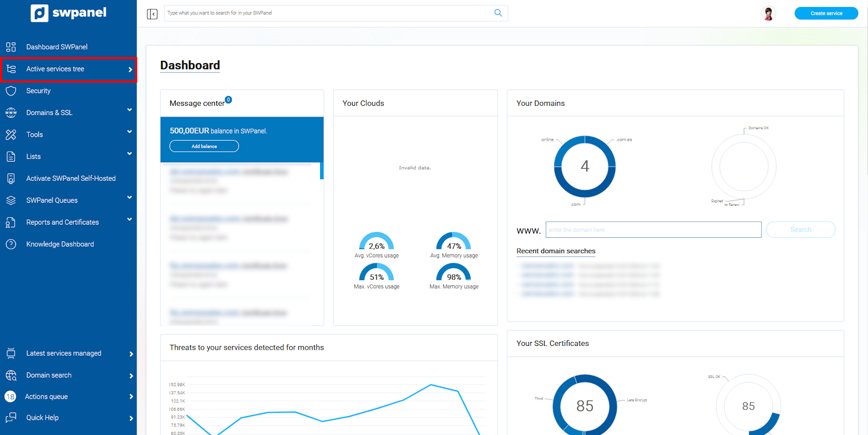Select Activate SWPanel Self-Hosted
The height and width of the screenshot is (435, 868).
coord(71,179)
